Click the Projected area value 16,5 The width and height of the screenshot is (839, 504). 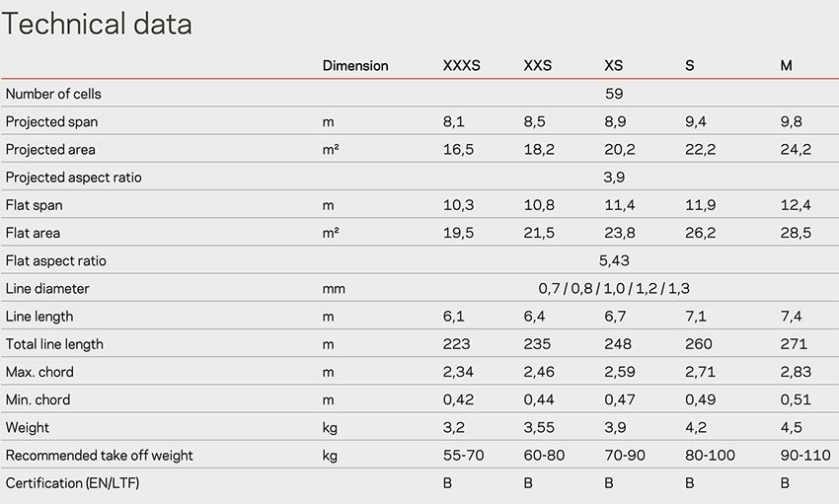(x=459, y=150)
